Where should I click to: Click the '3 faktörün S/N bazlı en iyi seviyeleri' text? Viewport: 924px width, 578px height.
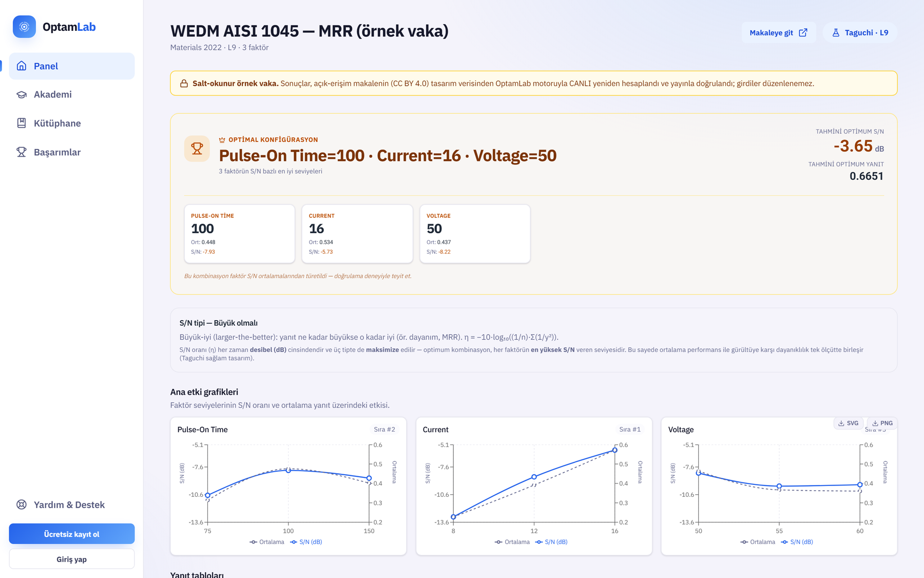click(271, 171)
